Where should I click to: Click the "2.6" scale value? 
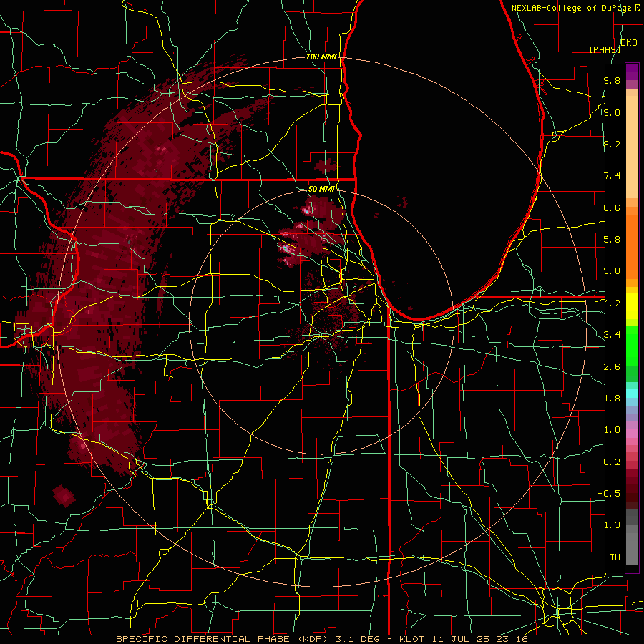612,366
